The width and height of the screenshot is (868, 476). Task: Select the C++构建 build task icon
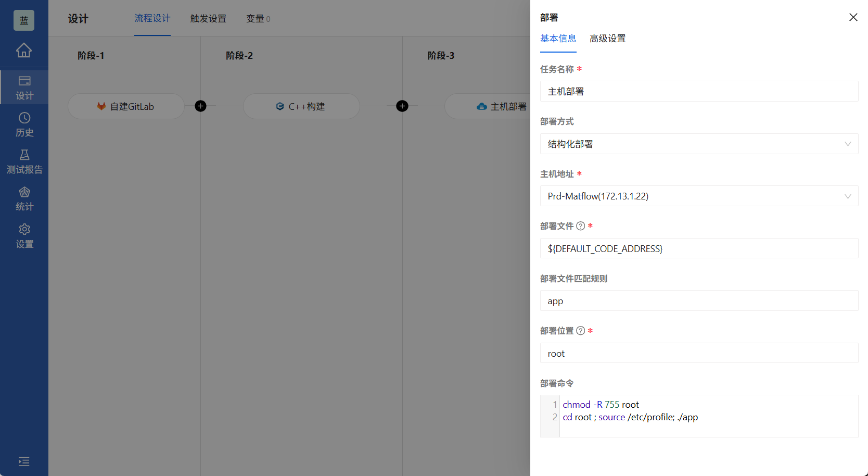point(280,106)
